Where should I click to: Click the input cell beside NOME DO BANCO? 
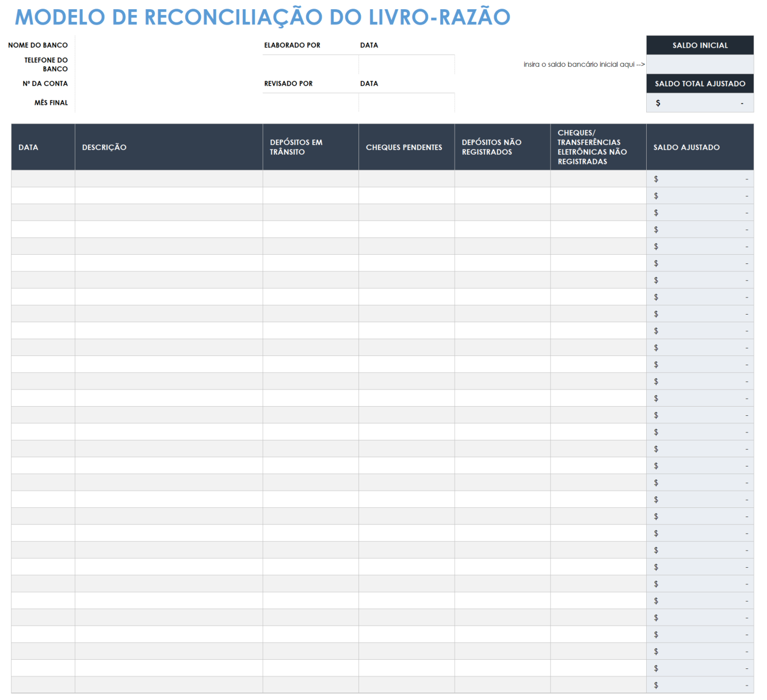tap(169, 45)
